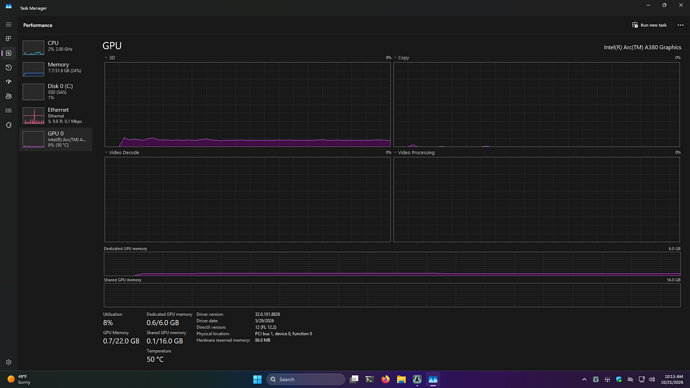The image size is (690, 388).
Task: Open the Windows Start menu
Action: pyautogui.click(x=257, y=379)
